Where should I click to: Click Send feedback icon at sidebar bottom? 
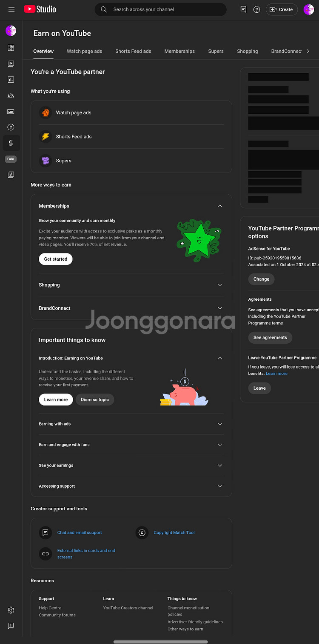coord(11,626)
